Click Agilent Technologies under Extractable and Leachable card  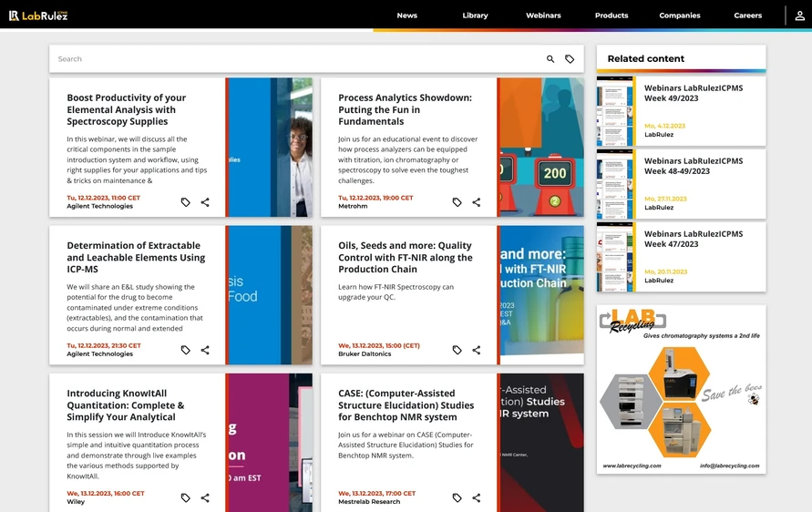100,354
